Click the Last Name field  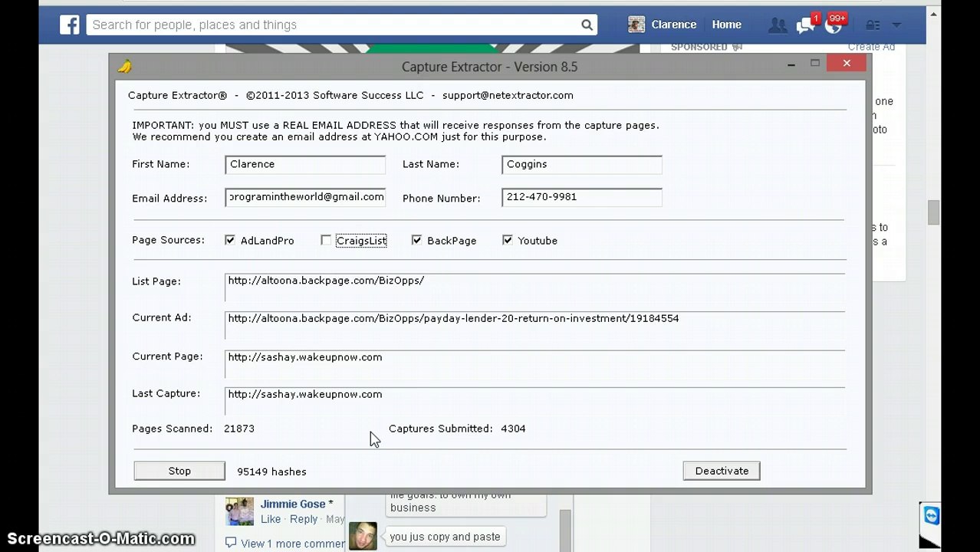(582, 164)
